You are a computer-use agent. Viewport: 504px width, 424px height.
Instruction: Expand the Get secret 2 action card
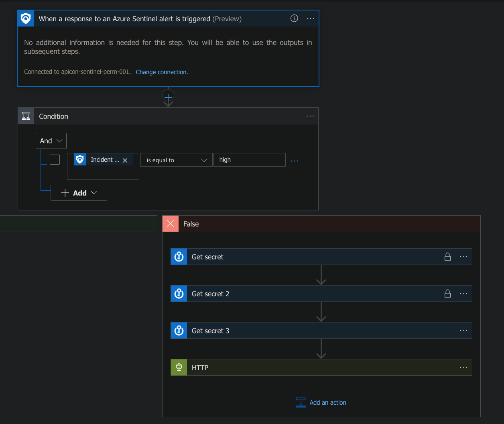pos(321,294)
